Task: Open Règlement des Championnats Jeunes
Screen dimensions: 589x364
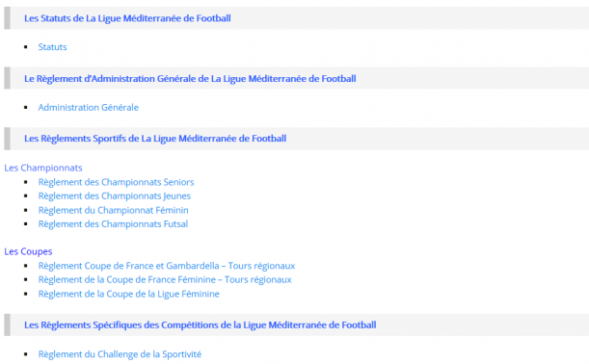Action: coord(115,195)
